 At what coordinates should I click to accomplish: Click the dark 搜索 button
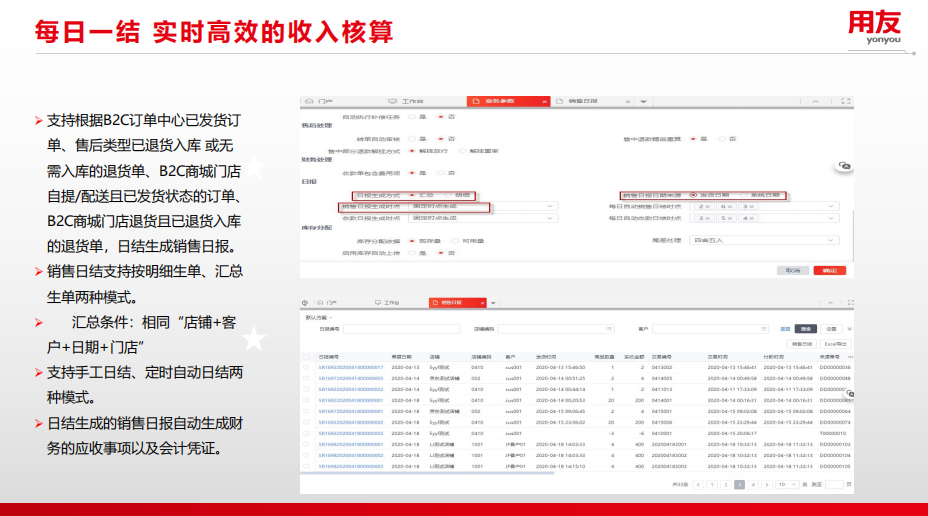(805, 328)
